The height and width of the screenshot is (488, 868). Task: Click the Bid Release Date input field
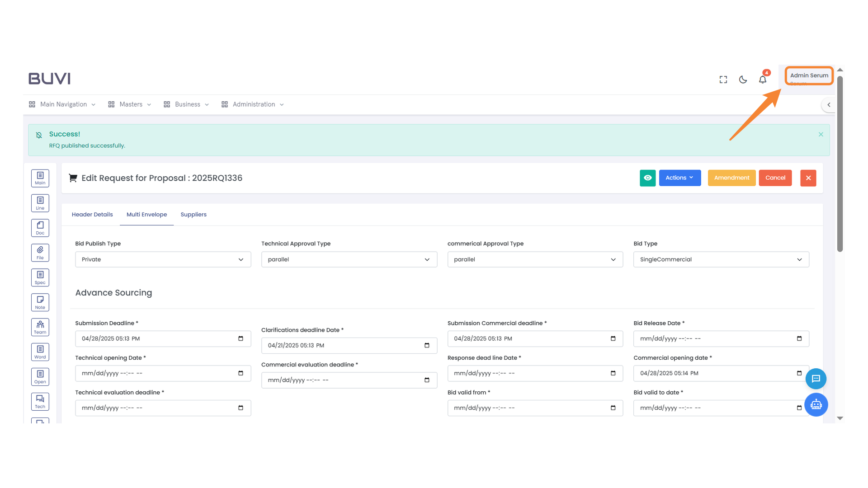721,338
